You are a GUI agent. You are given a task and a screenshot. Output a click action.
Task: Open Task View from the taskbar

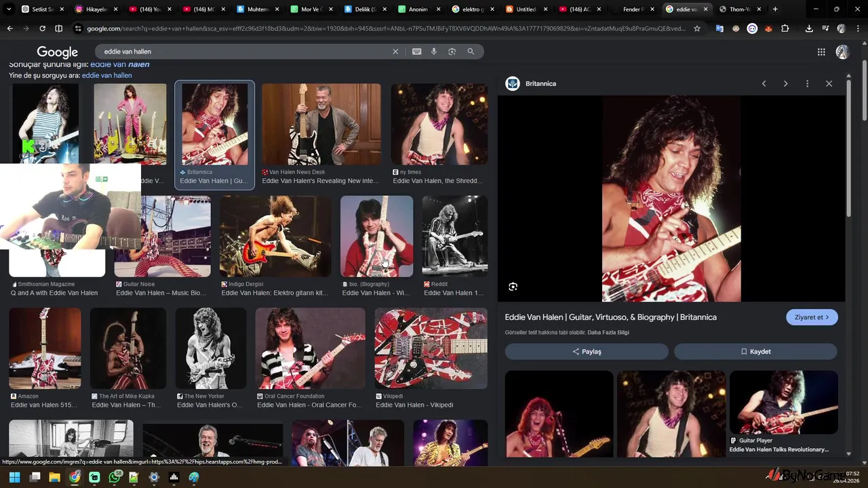[x=35, y=477]
